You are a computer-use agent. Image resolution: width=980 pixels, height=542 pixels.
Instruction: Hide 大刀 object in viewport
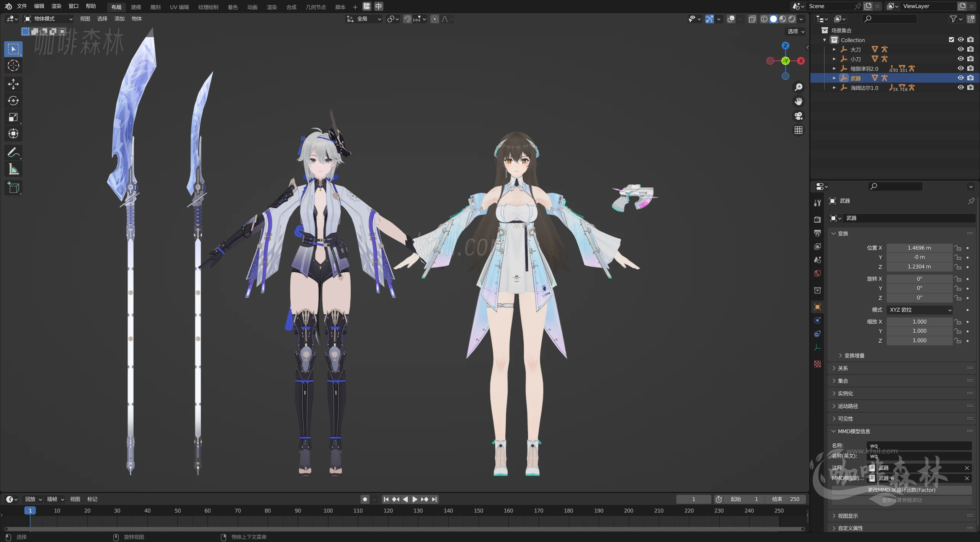(960, 49)
